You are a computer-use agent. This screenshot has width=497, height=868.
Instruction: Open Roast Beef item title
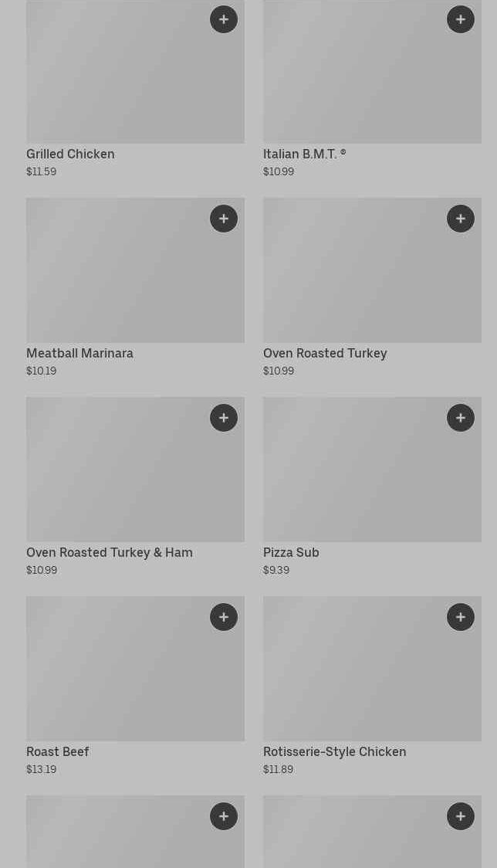[x=58, y=751]
